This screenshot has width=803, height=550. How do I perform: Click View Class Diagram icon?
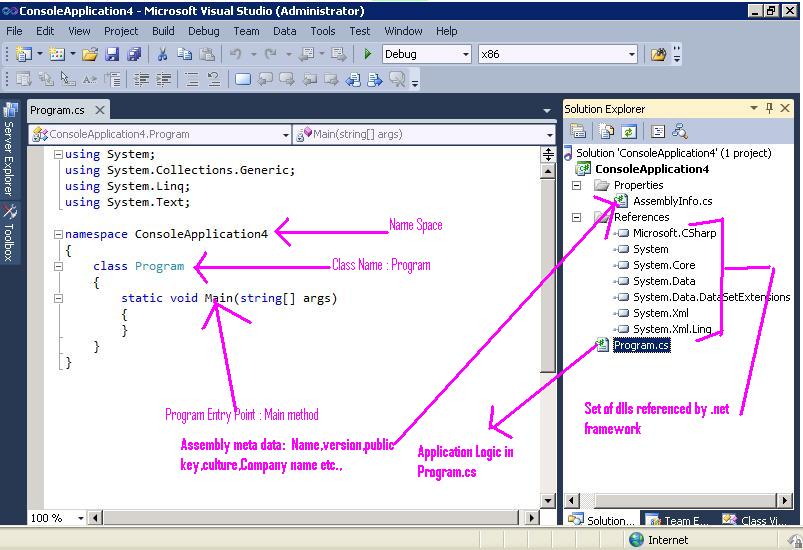point(680,132)
